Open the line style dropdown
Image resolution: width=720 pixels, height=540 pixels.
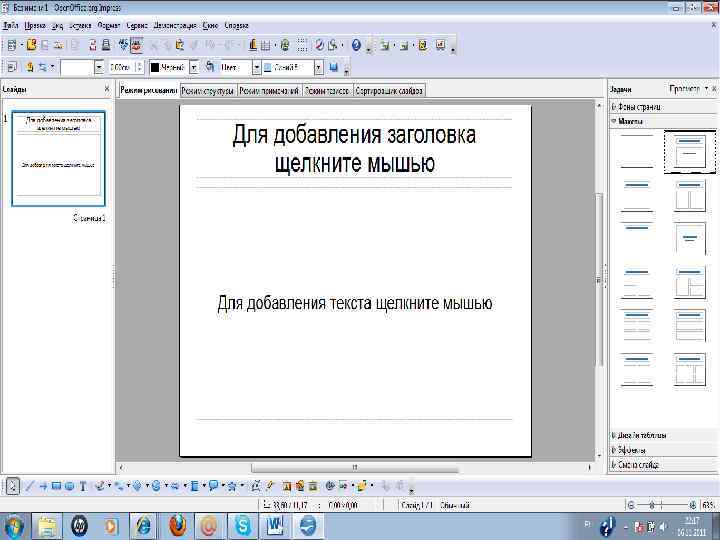pos(99,68)
